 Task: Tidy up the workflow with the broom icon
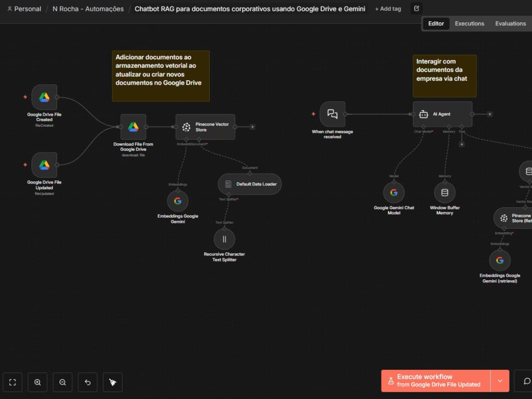click(112, 382)
